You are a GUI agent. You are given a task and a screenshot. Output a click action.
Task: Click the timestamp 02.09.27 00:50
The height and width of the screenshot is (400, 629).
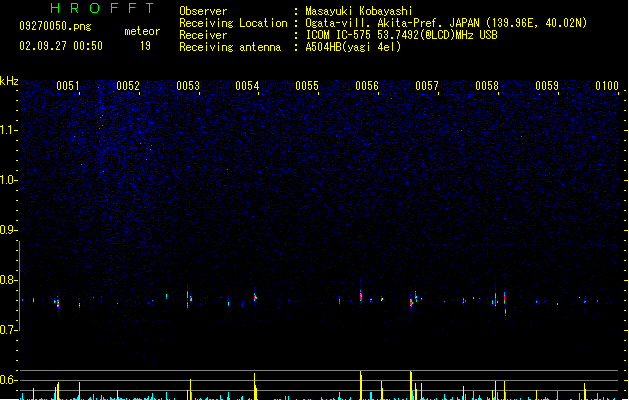[61, 46]
